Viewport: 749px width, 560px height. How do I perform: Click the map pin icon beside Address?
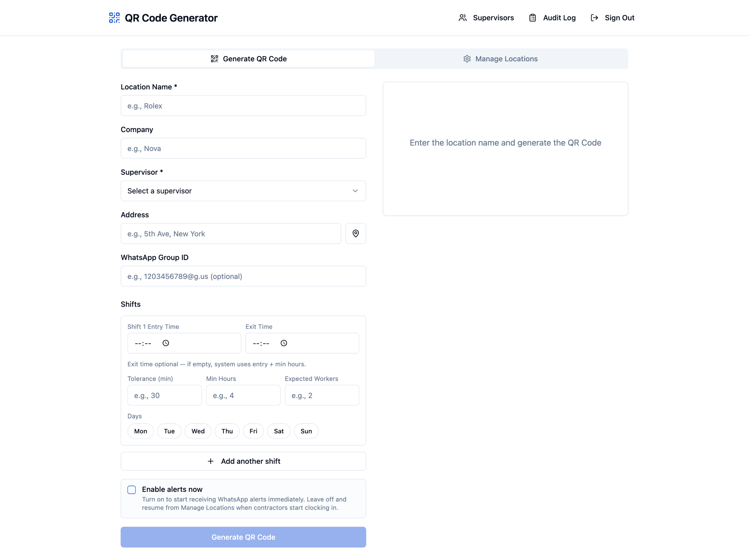(356, 234)
